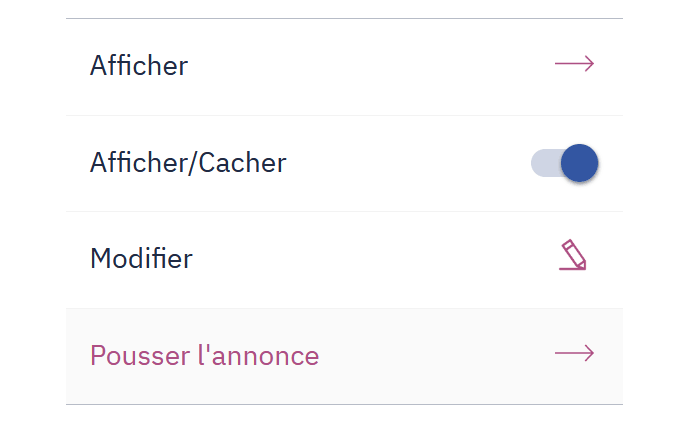Click empty area of the Afficher/Cacher row
The image size is (687, 426).
click(x=407, y=163)
